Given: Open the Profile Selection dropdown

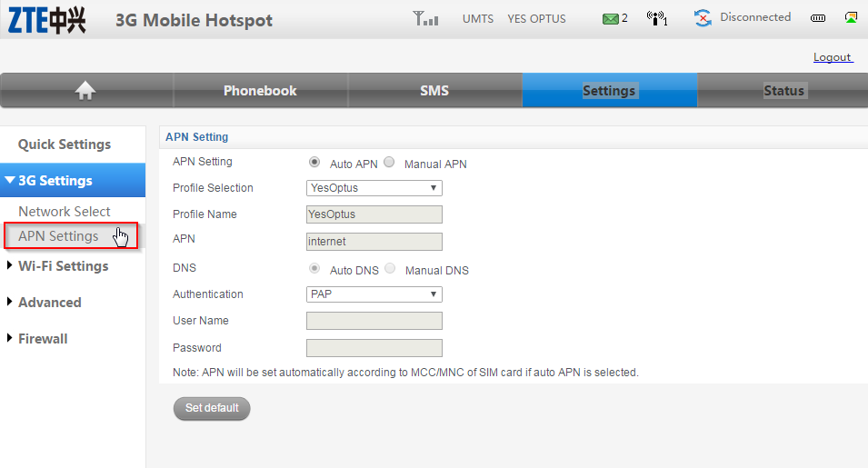Looking at the screenshot, I should [x=374, y=188].
